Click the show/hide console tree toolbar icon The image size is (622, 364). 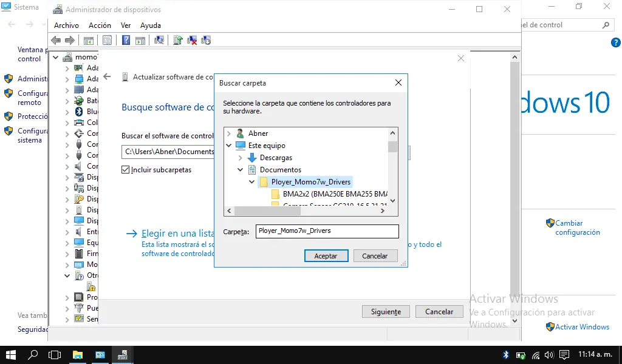(x=89, y=40)
